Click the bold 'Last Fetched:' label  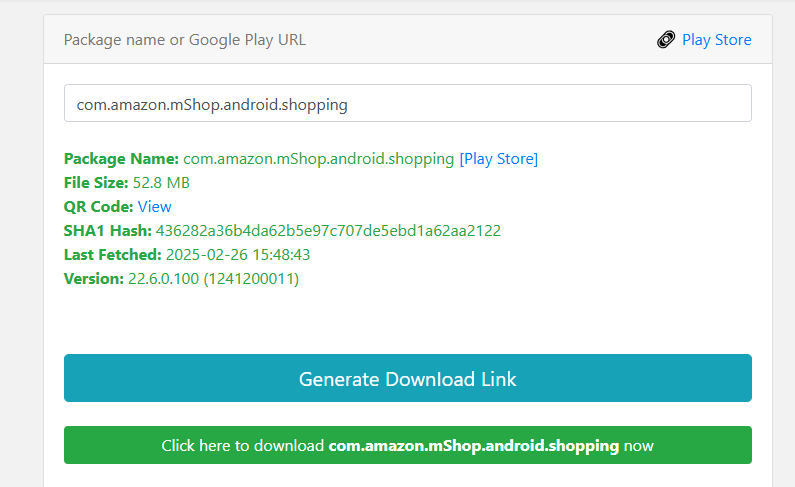113,255
